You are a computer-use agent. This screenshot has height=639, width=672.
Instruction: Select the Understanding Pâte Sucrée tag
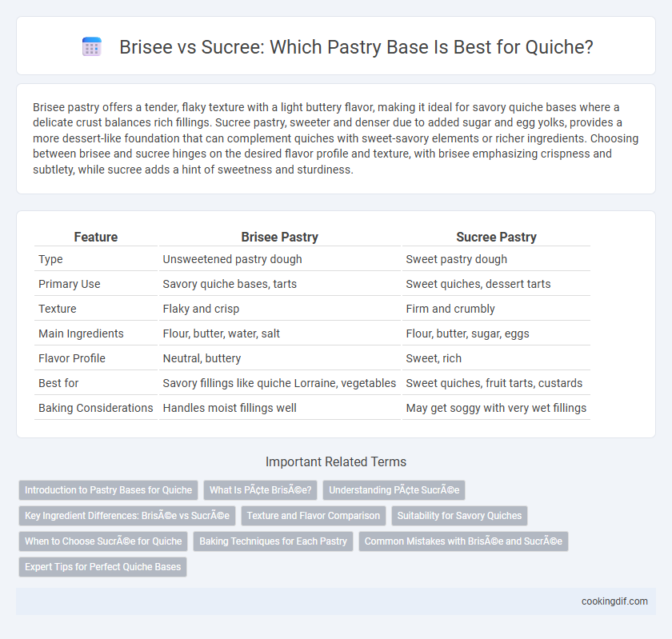394,490
